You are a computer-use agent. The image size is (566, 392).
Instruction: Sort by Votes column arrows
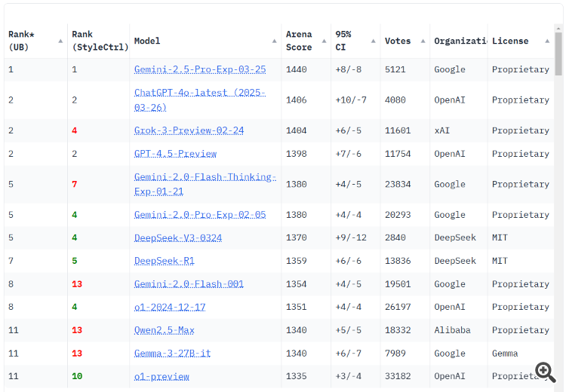[x=423, y=41]
